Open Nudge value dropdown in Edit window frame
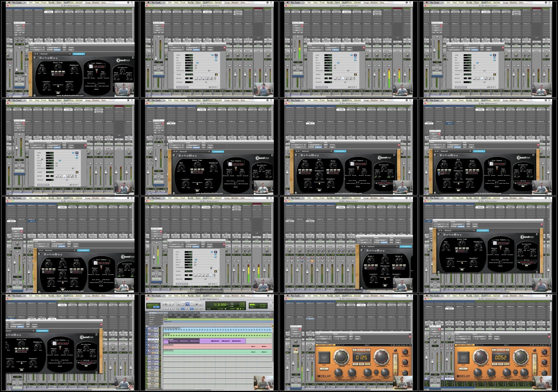The image size is (558, 392). [x=266, y=307]
